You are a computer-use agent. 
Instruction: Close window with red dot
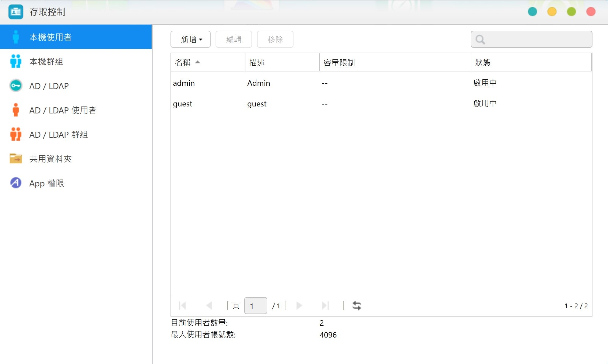coord(591,12)
